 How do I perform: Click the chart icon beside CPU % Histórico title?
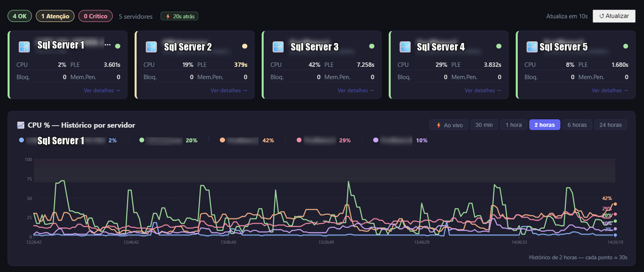pyautogui.click(x=21, y=125)
